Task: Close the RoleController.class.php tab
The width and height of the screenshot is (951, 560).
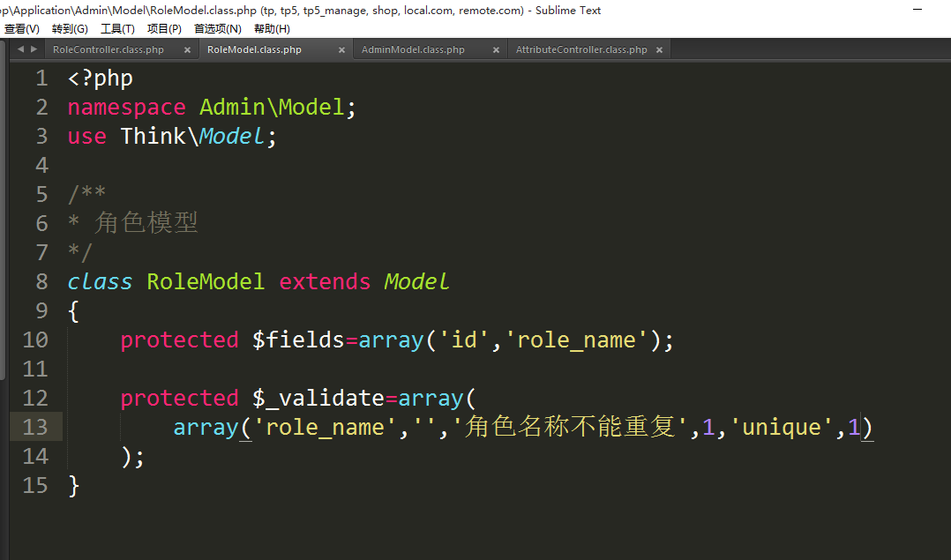Action: coord(187,50)
